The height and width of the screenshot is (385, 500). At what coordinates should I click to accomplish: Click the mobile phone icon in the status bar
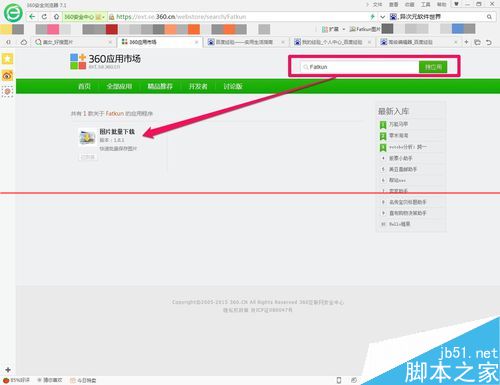(x=339, y=380)
